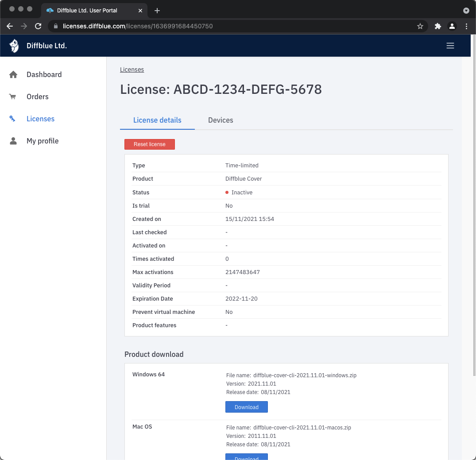Viewport: 476px width, 460px height.
Task: Open browser extensions puzzle icon
Action: tap(438, 26)
